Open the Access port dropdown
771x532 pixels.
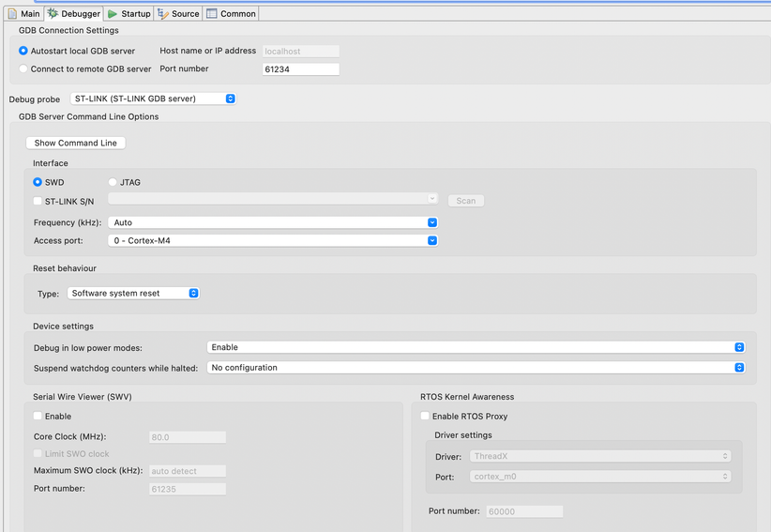point(273,240)
